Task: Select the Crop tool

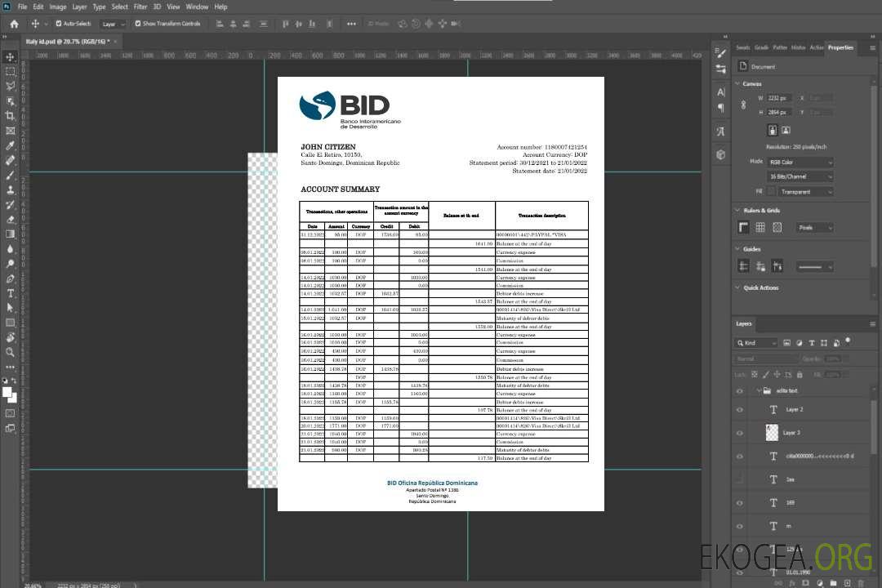Action: click(10, 116)
